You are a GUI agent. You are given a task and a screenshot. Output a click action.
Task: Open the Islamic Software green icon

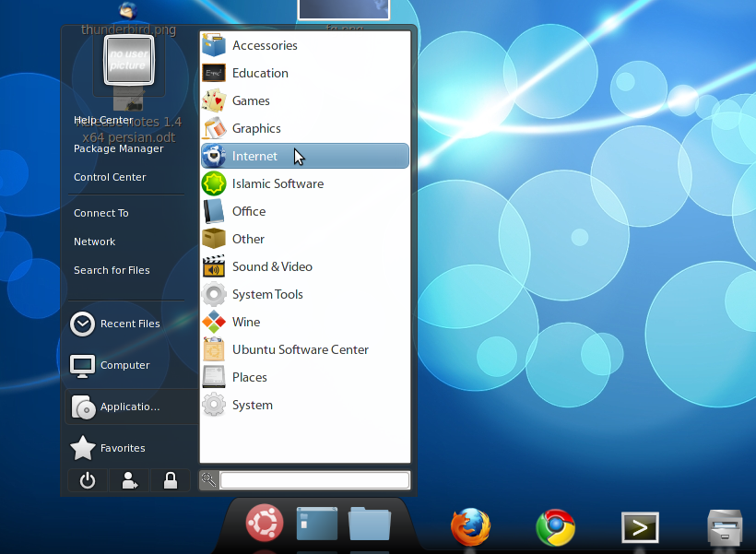(x=214, y=183)
